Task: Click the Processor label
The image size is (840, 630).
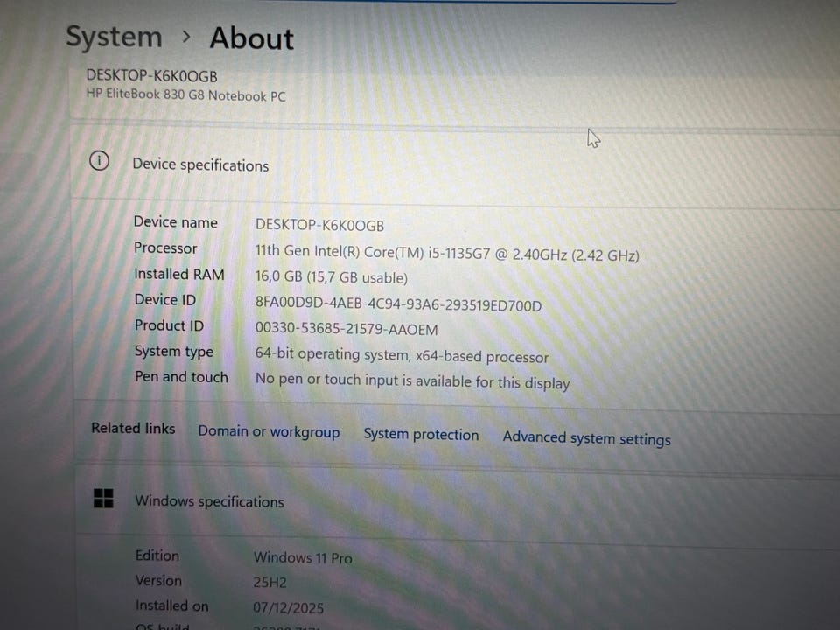Action: pyautogui.click(x=165, y=248)
